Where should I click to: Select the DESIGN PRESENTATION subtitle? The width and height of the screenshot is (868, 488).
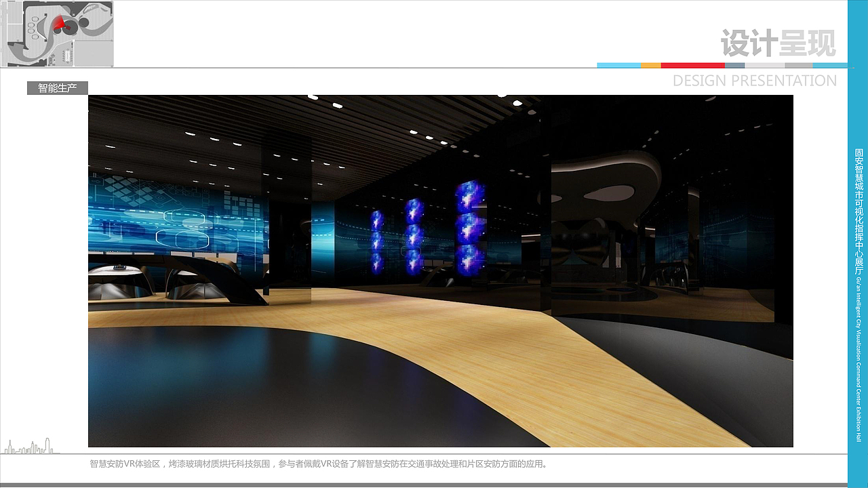pyautogui.click(x=755, y=81)
